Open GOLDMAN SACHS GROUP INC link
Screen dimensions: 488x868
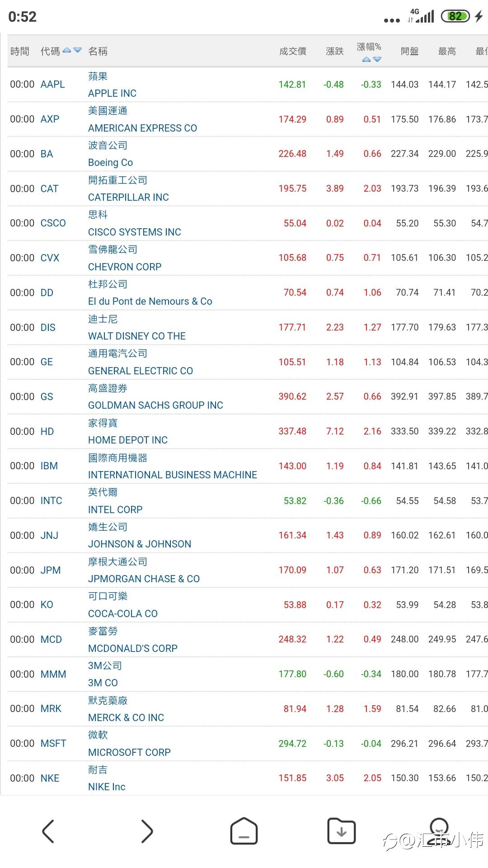[x=155, y=406]
